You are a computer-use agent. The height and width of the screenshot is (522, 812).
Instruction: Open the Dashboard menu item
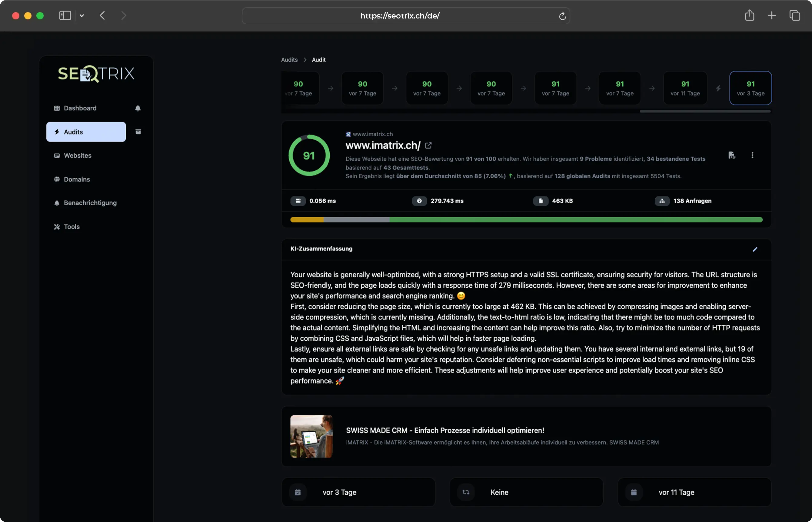(x=80, y=108)
